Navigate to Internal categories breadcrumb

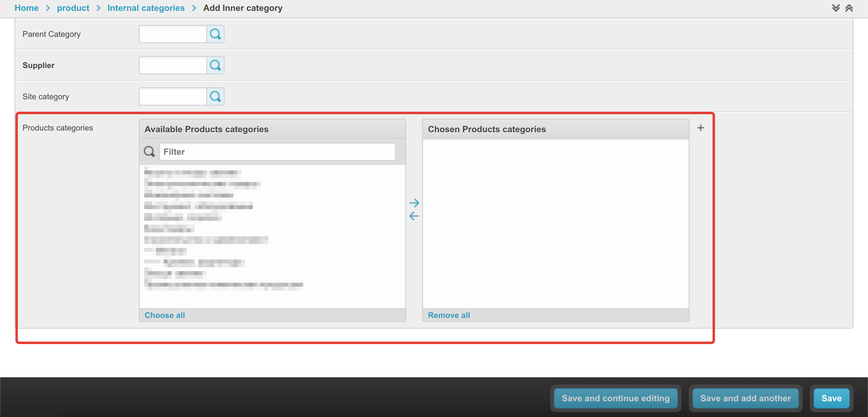click(x=146, y=8)
